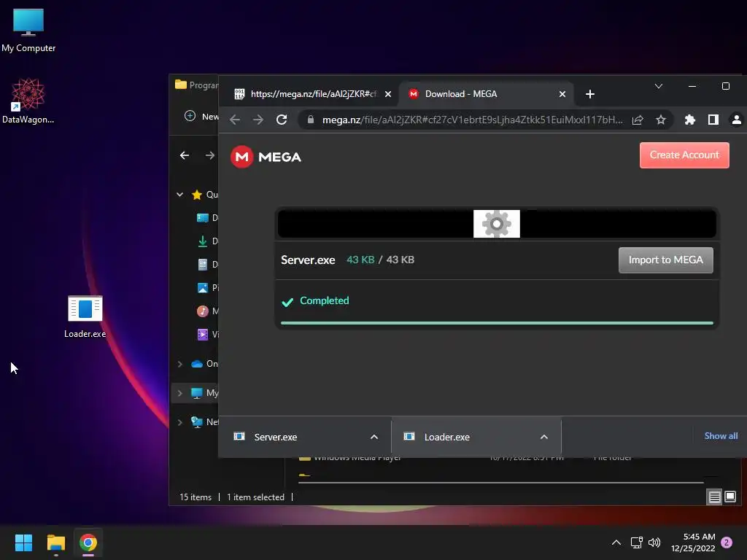Viewport: 747px width, 560px height.
Task: Show hidden system tray icons
Action: coord(616,542)
